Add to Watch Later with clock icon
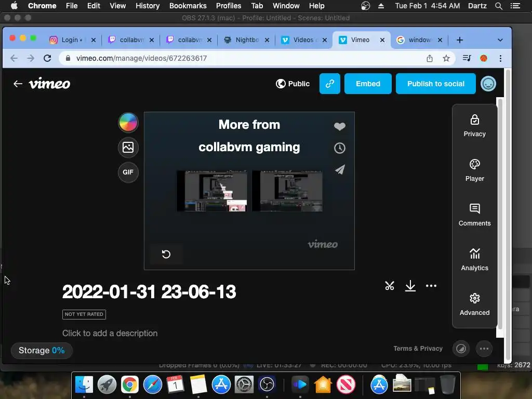The width and height of the screenshot is (532, 399). coord(339,148)
